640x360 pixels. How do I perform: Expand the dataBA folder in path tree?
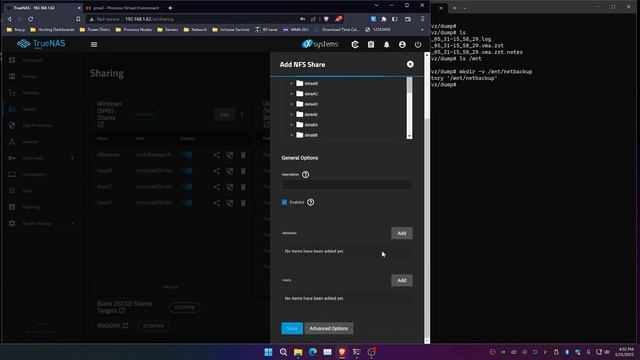(291, 124)
